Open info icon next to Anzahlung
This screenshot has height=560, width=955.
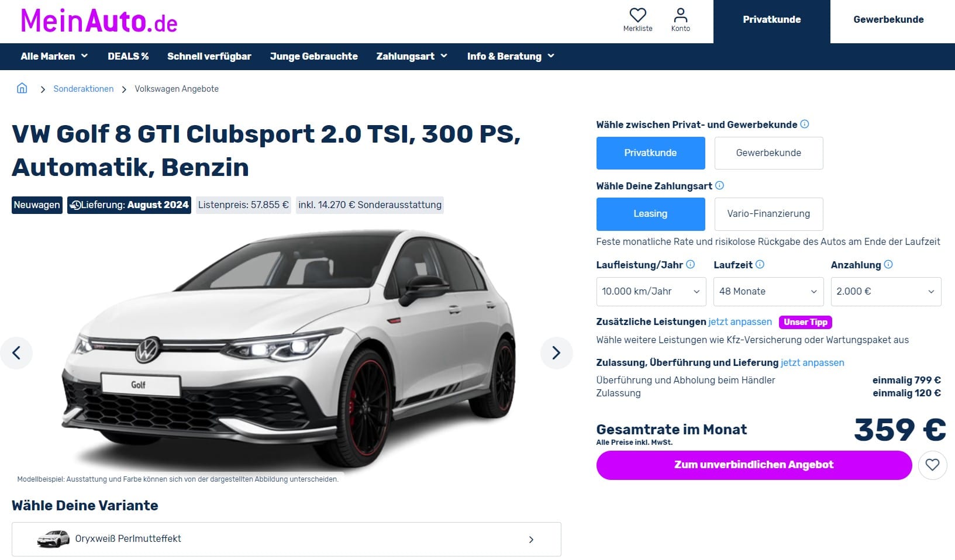pyautogui.click(x=888, y=264)
